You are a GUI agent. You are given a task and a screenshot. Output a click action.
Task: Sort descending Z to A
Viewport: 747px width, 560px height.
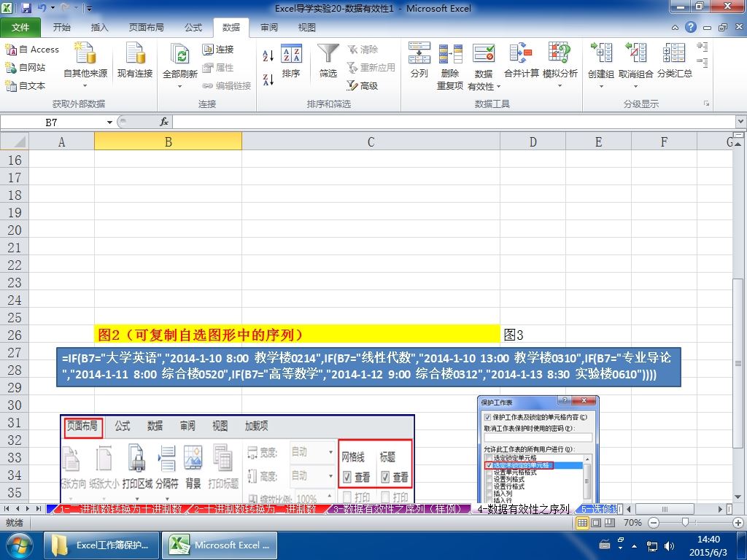[268, 79]
